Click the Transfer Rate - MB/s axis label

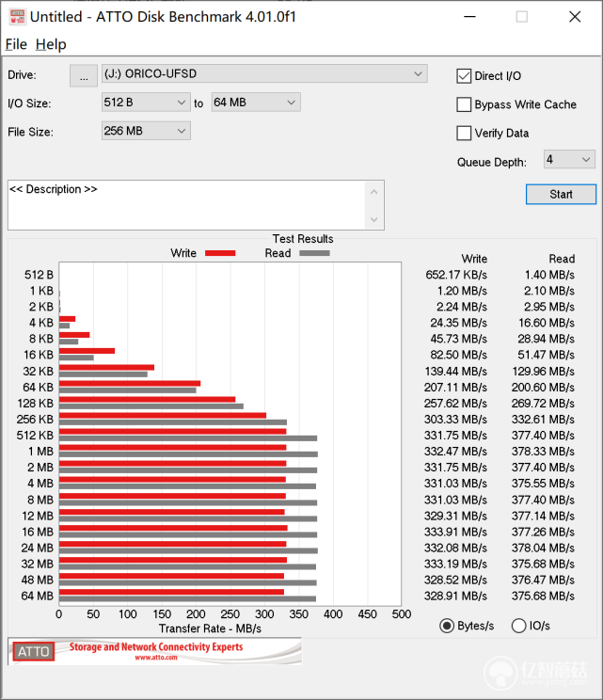pos(210,628)
